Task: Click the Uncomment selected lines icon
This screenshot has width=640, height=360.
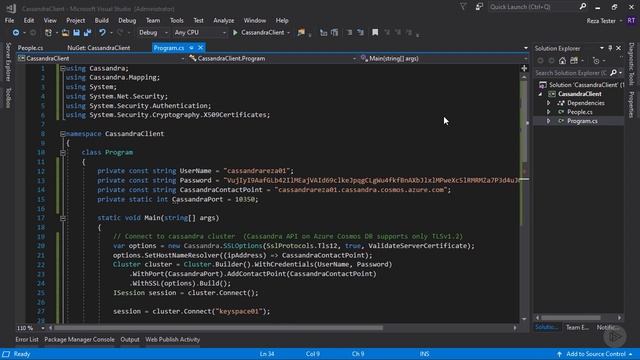Action: click(360, 33)
